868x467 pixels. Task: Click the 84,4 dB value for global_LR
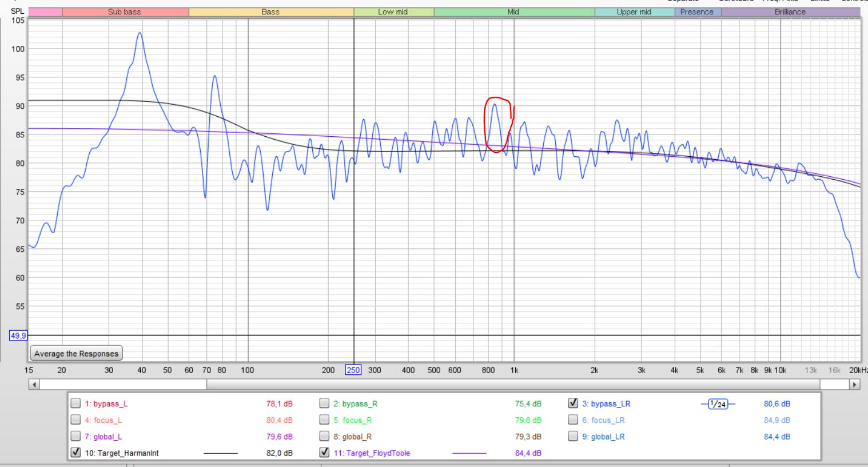pyautogui.click(x=777, y=437)
